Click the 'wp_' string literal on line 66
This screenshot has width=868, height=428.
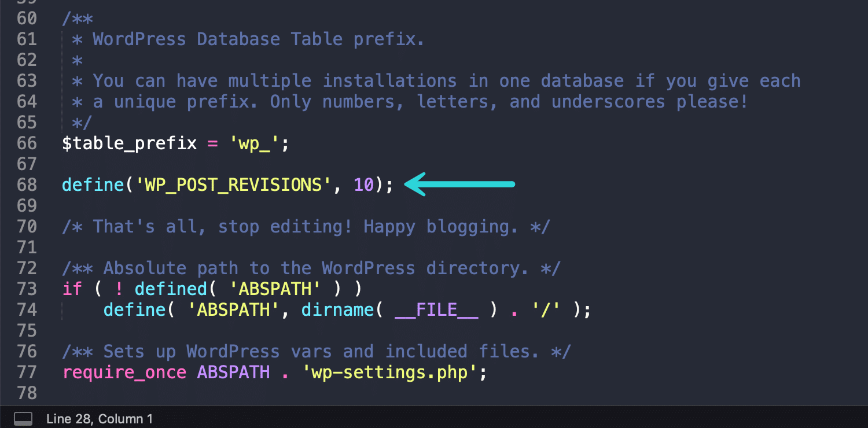256,143
